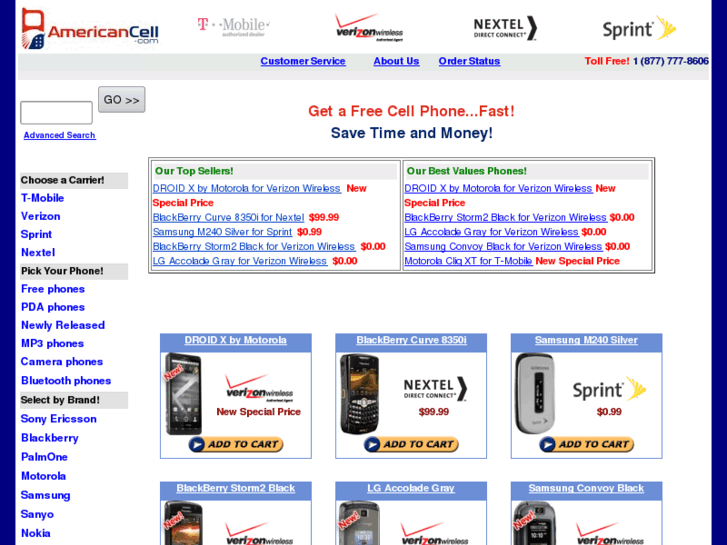Screen dimensions: 727x545
Task: Go to the Order Status page
Action: pyautogui.click(x=469, y=61)
